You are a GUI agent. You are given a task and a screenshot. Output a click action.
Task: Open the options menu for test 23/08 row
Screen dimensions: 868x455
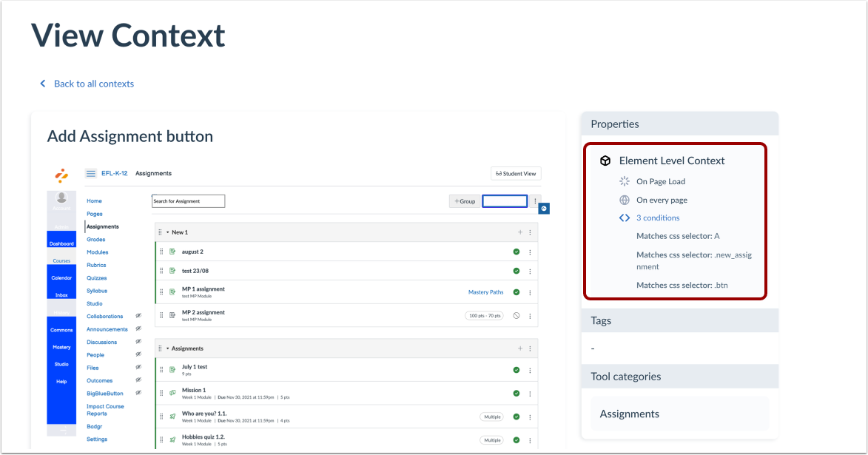[530, 272]
